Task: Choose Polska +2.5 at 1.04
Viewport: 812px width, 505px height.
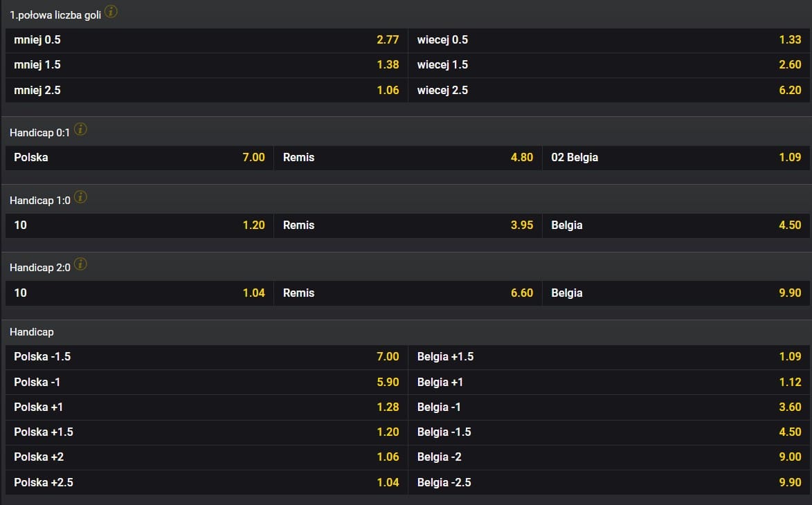Action: pos(206,482)
